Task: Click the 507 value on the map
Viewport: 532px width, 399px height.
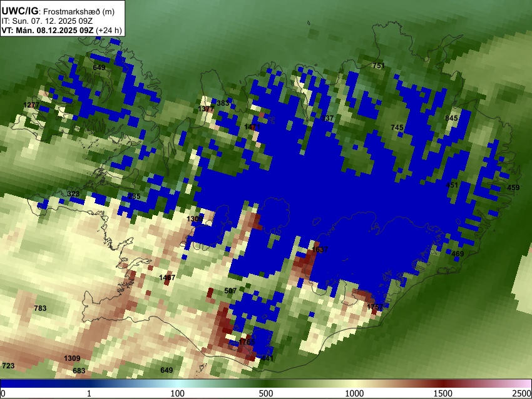Action: coord(230,291)
